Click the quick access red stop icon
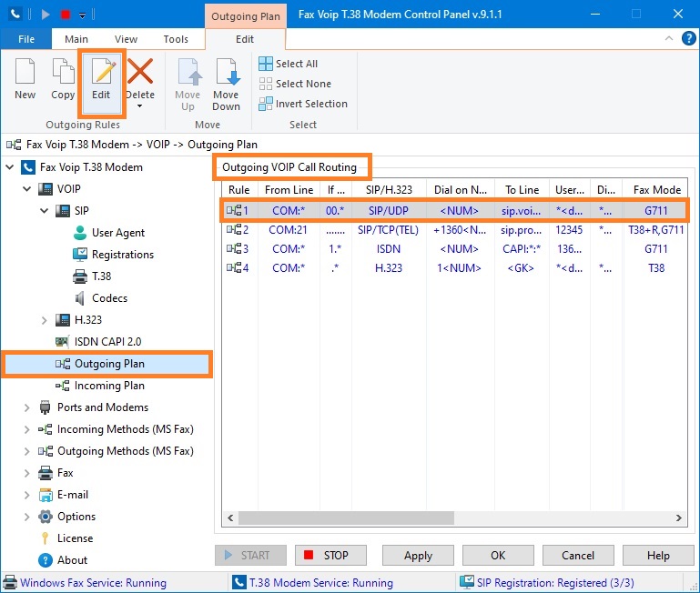700x593 pixels. pyautogui.click(x=66, y=15)
